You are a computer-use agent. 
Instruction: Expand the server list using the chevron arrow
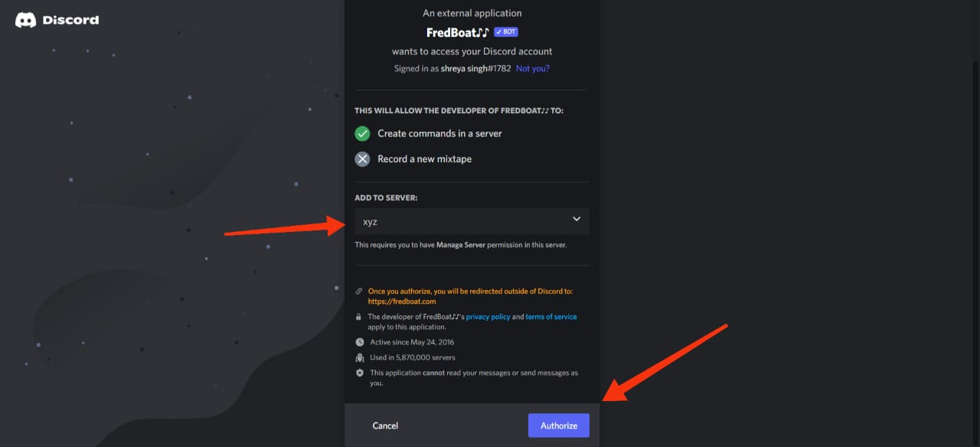coord(577,220)
